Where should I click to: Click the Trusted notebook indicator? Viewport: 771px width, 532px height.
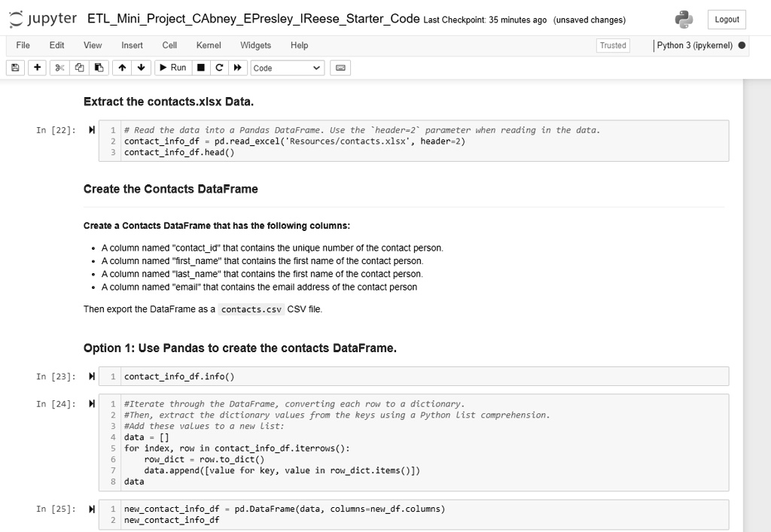point(613,45)
